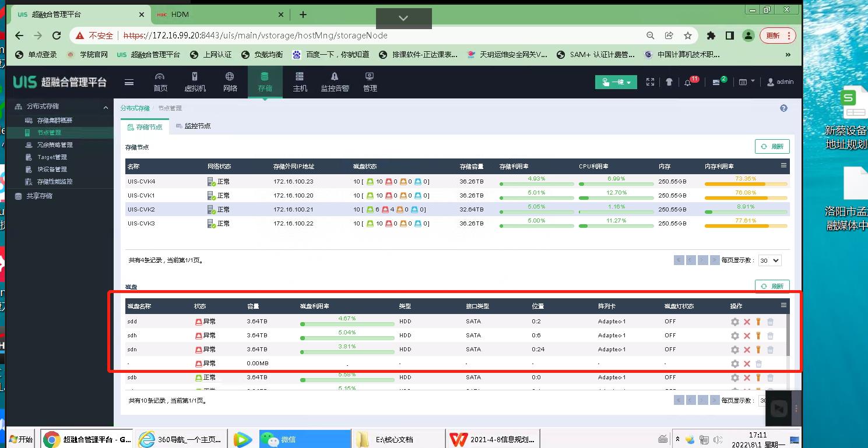Click the 分布式存储 breadcrumb link
This screenshot has height=448, width=868.
click(135, 108)
